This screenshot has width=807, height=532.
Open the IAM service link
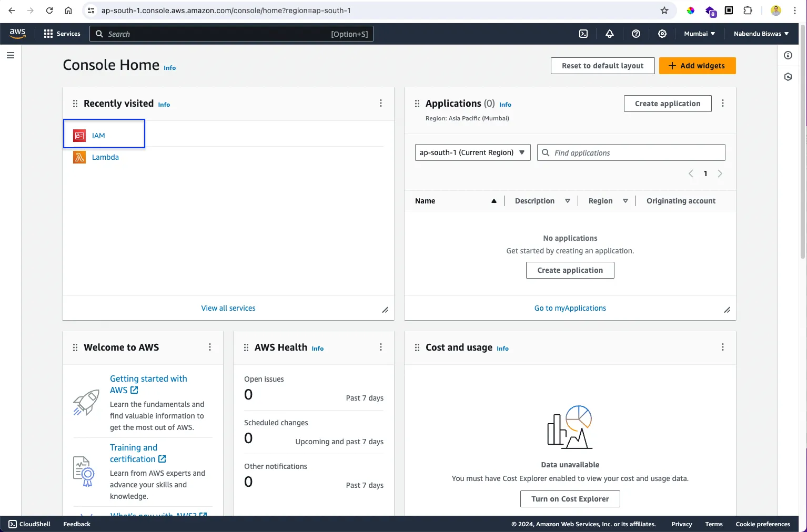98,136
